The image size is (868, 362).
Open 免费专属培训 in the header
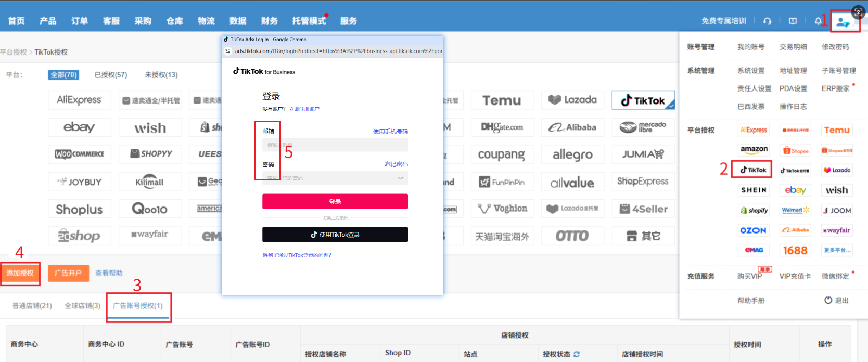(x=724, y=21)
